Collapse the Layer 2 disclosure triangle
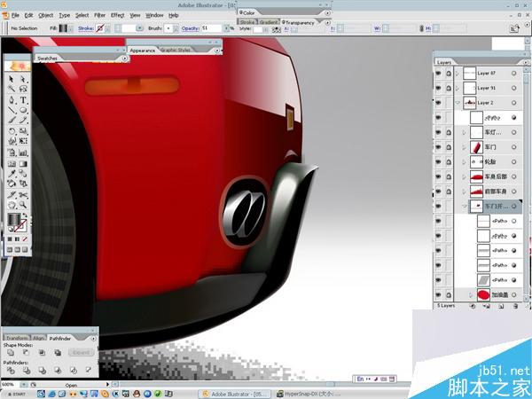532x399 pixels. pos(458,103)
